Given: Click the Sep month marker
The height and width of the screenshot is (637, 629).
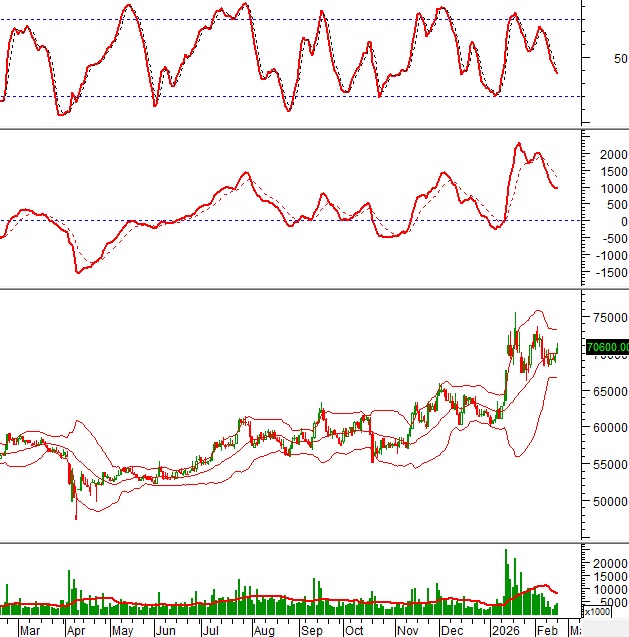Looking at the screenshot, I should (x=312, y=630).
